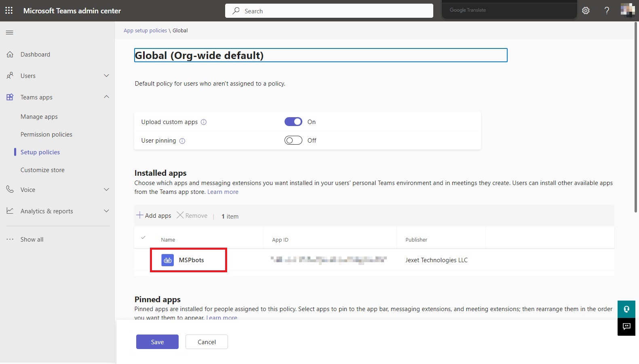Click the teal headset support icon

[x=626, y=309]
